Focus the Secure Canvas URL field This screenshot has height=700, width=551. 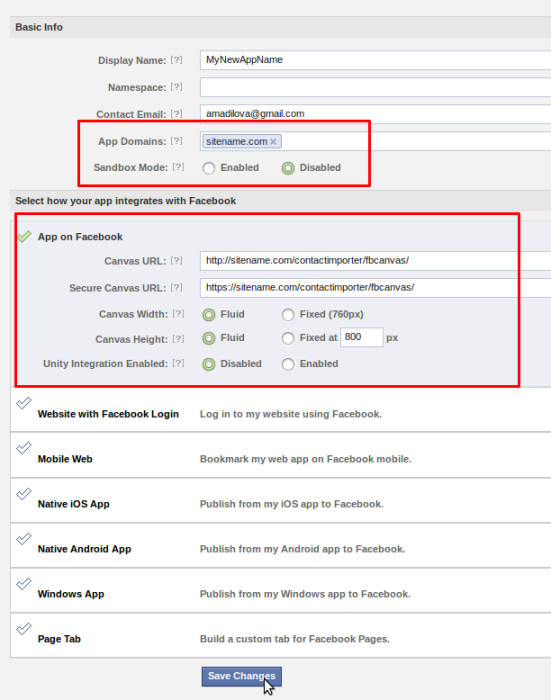click(x=376, y=288)
